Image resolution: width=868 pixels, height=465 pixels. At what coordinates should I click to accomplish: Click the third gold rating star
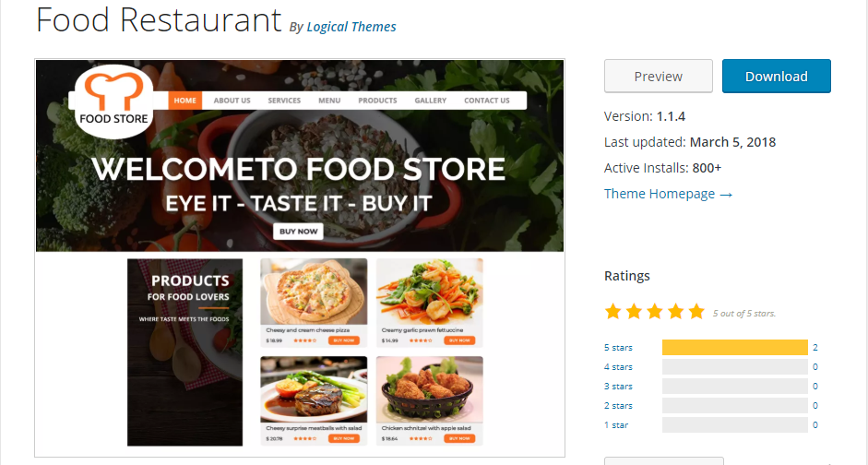(x=654, y=312)
